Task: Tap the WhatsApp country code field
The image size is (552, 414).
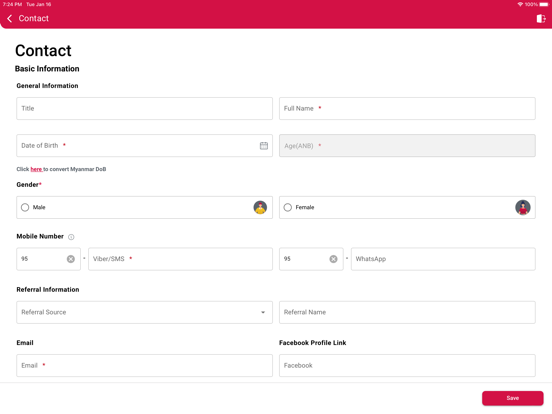Action: point(311,259)
